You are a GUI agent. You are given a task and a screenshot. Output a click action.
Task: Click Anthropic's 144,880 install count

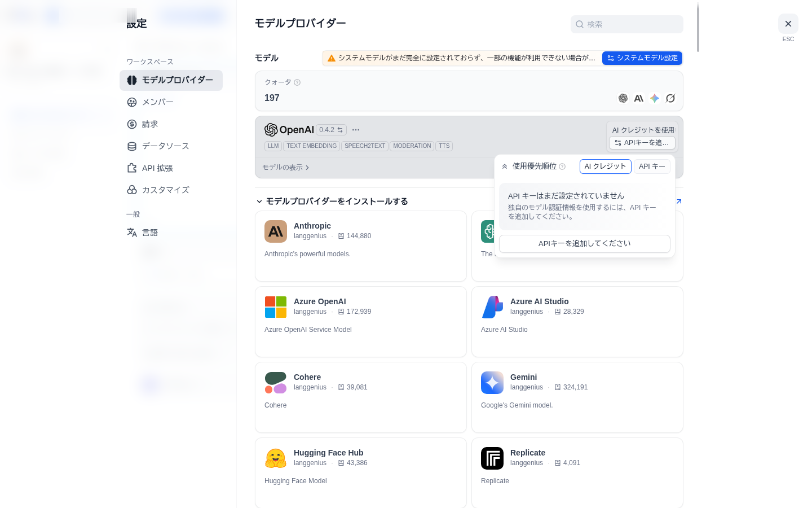(x=359, y=236)
